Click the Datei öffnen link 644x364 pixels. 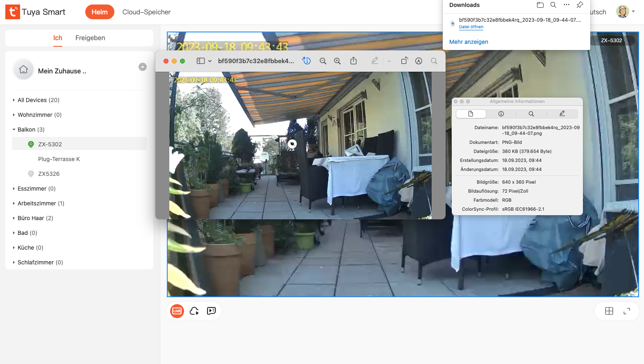tap(471, 27)
